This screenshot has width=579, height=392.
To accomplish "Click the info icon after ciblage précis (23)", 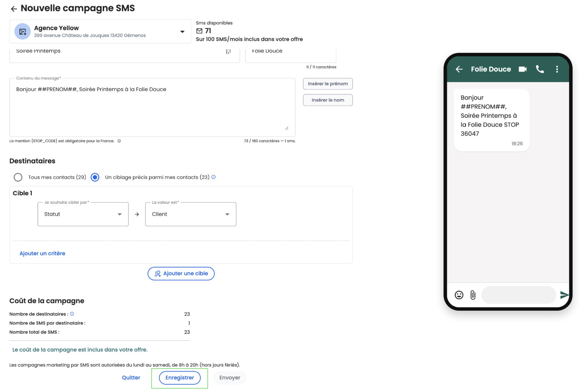I will [x=213, y=177].
